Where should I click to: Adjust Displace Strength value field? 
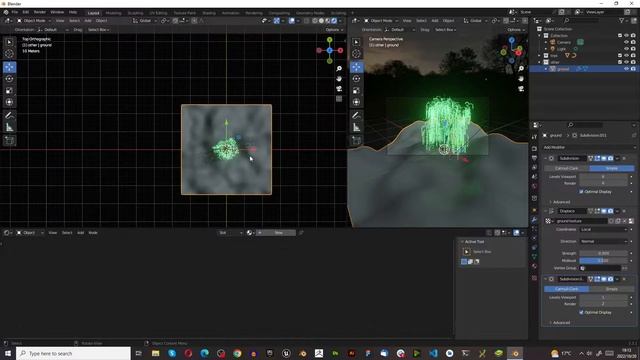tap(604, 253)
